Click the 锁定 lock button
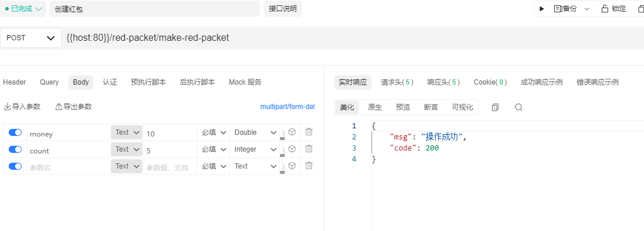 [614, 9]
